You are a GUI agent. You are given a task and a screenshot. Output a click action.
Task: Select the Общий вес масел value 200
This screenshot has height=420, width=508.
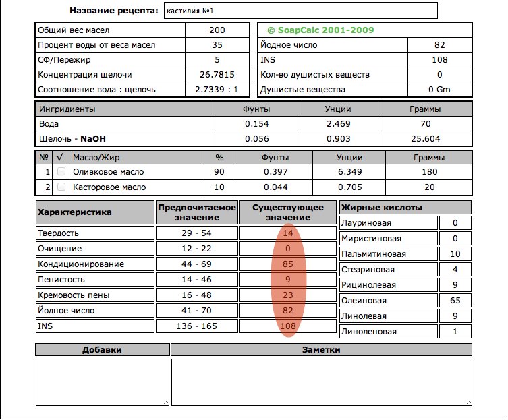click(x=217, y=30)
